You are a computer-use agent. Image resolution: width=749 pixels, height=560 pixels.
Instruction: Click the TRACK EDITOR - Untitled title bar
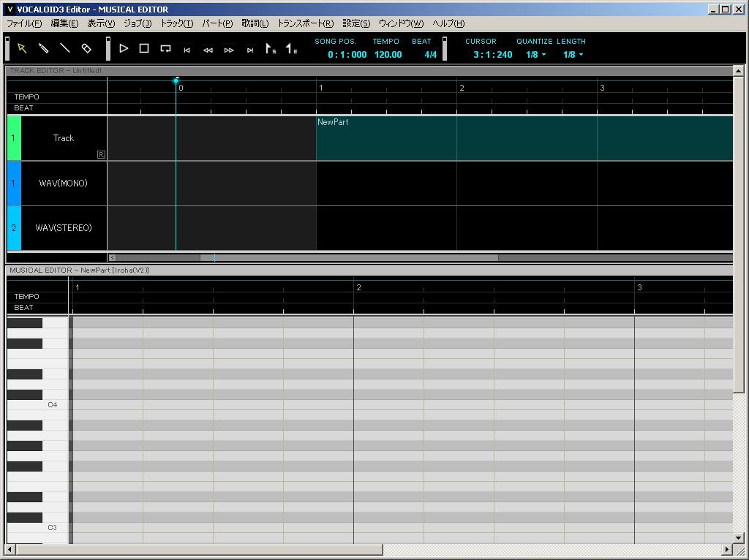click(x=369, y=71)
